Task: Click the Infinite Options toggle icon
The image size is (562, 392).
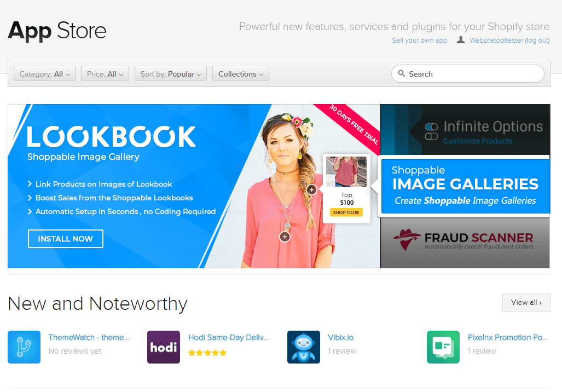Action: [431, 131]
